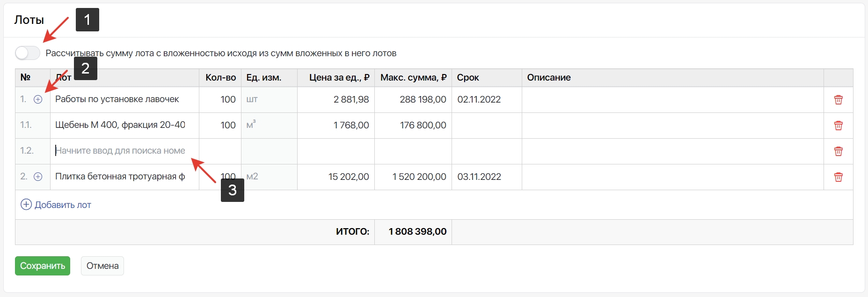
Task: Open unit field 'м2' for Плитка
Action: (269, 177)
